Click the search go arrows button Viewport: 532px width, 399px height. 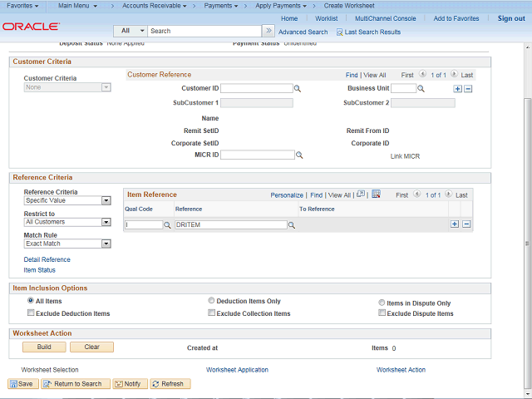[268, 31]
